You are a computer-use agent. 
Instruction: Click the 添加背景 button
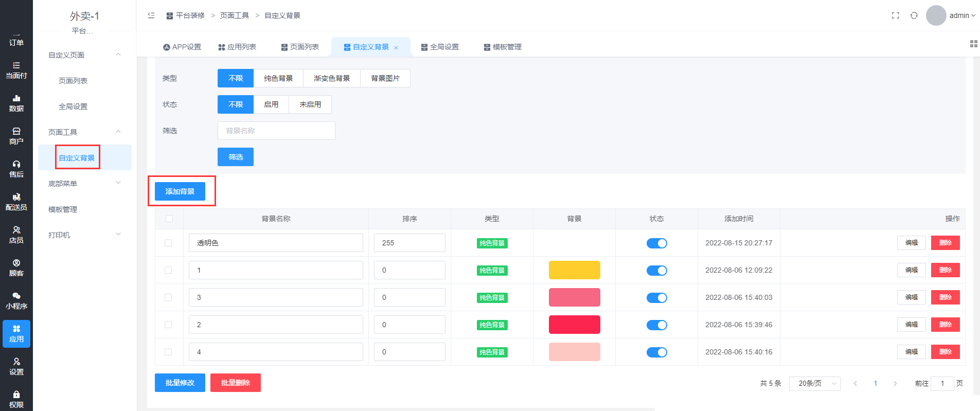coord(180,191)
